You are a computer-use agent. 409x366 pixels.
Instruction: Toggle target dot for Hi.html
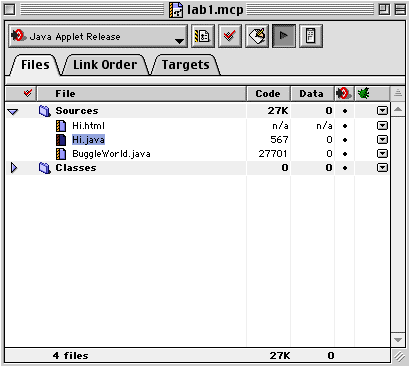tap(345, 126)
